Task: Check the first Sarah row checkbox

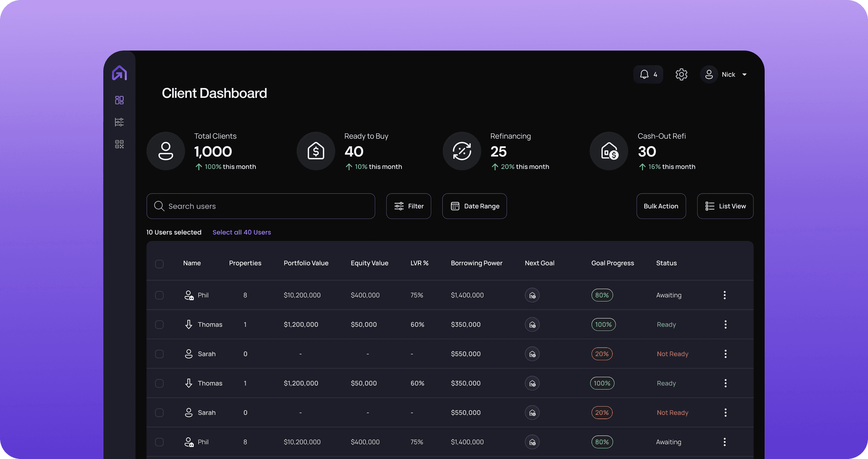Action: pos(159,354)
